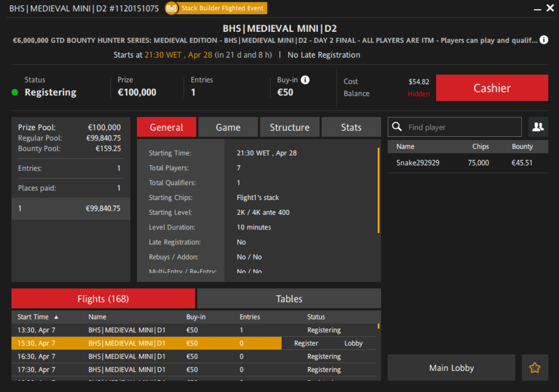Select player Snake292929 in the list
This screenshot has height=392, width=559.
(x=418, y=163)
